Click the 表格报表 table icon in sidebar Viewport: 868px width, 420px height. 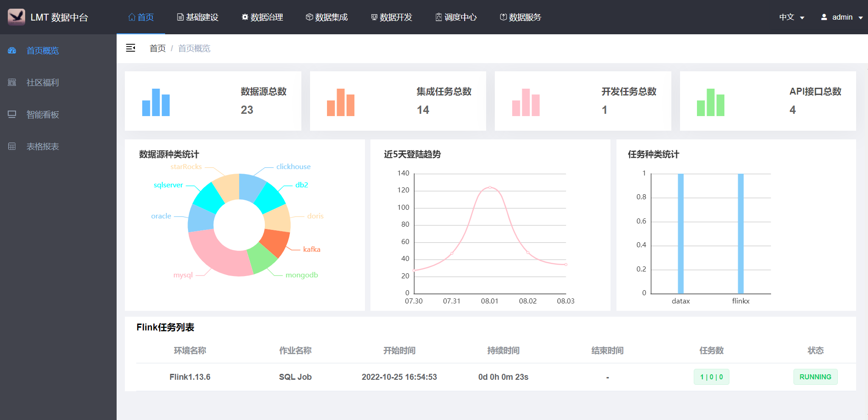click(12, 146)
